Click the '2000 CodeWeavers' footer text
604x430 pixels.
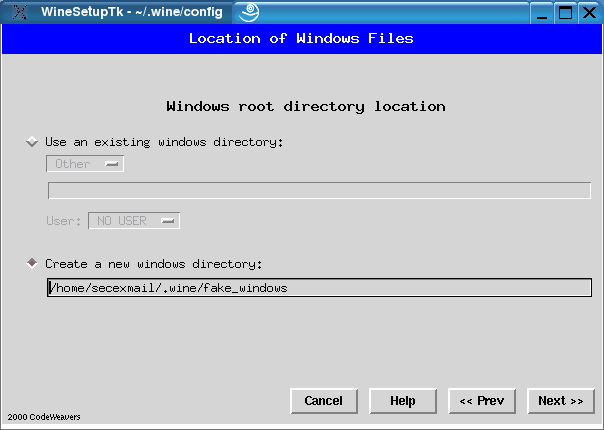click(x=44, y=417)
